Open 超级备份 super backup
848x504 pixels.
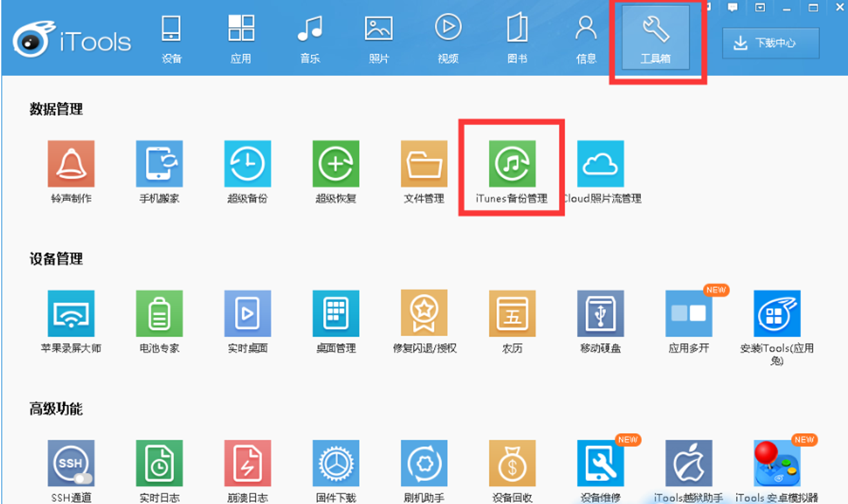[247, 164]
